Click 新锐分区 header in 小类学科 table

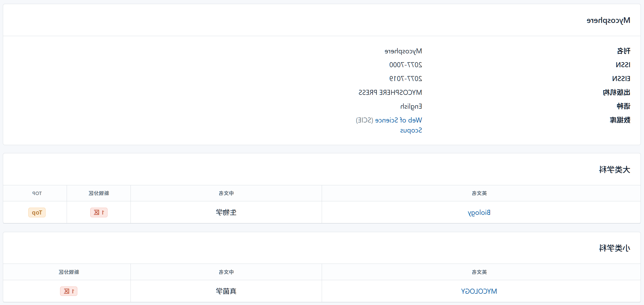tap(69, 272)
